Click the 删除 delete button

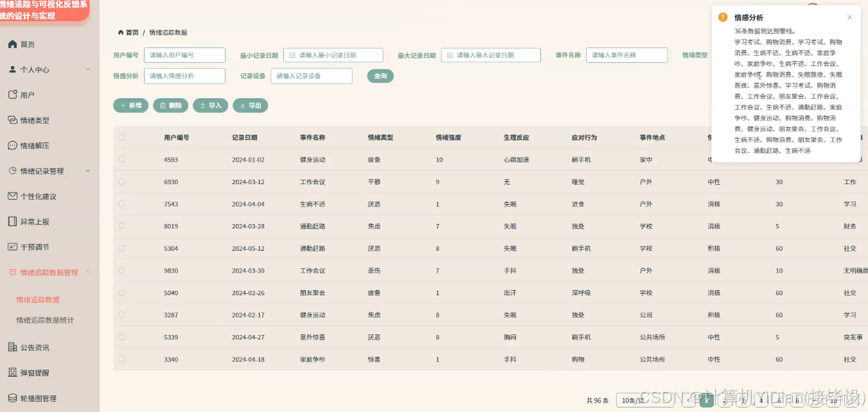click(x=170, y=105)
